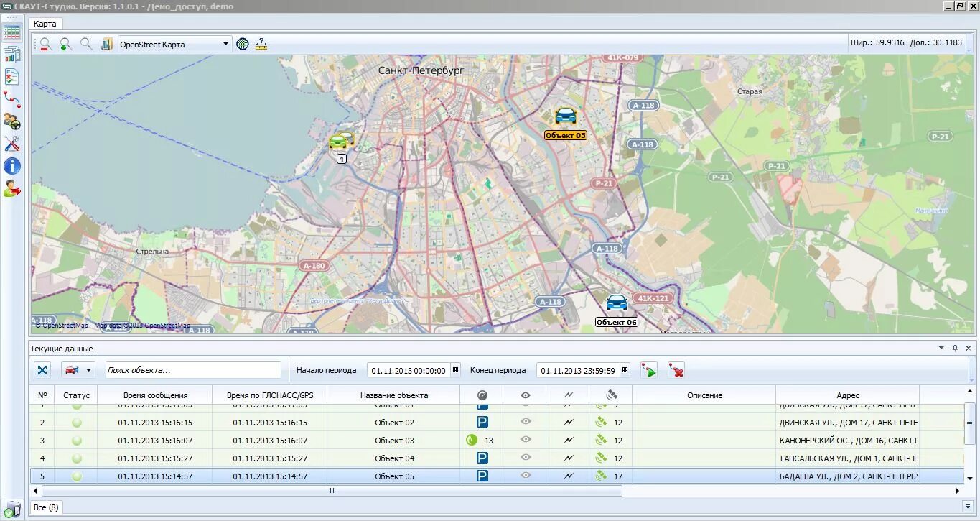Switch to the Карта tab
This screenshot has height=521, width=980.
point(45,24)
